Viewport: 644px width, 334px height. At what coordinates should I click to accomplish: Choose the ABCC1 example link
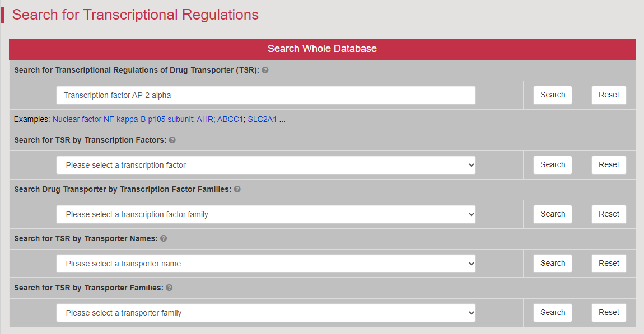pyautogui.click(x=230, y=120)
